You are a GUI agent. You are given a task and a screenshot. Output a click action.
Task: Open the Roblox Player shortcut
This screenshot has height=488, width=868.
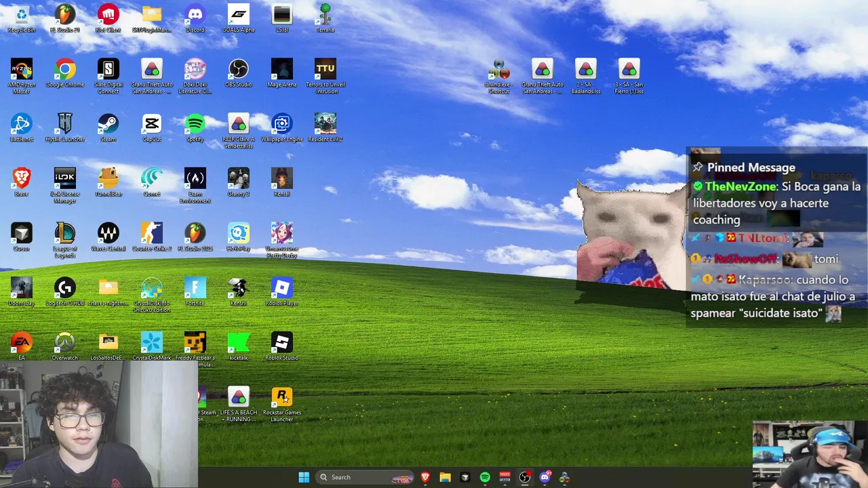(x=282, y=291)
